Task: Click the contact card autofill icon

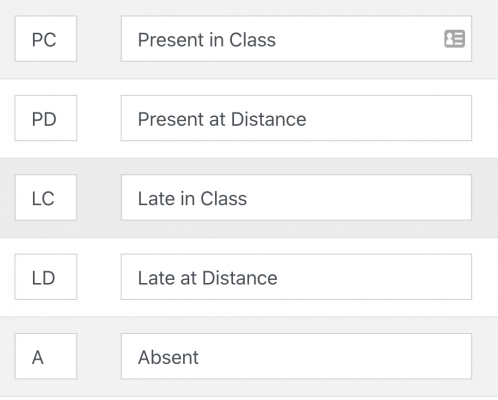Action: point(454,39)
